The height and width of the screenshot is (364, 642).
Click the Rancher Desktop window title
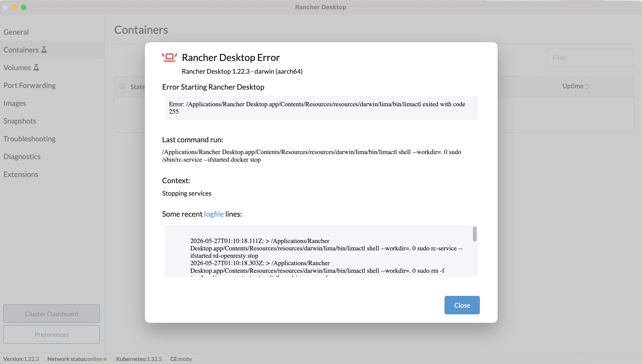pos(320,7)
